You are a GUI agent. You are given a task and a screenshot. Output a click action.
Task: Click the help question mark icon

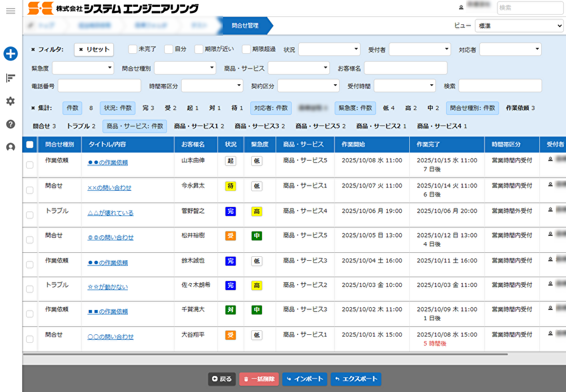pyautogui.click(x=10, y=124)
